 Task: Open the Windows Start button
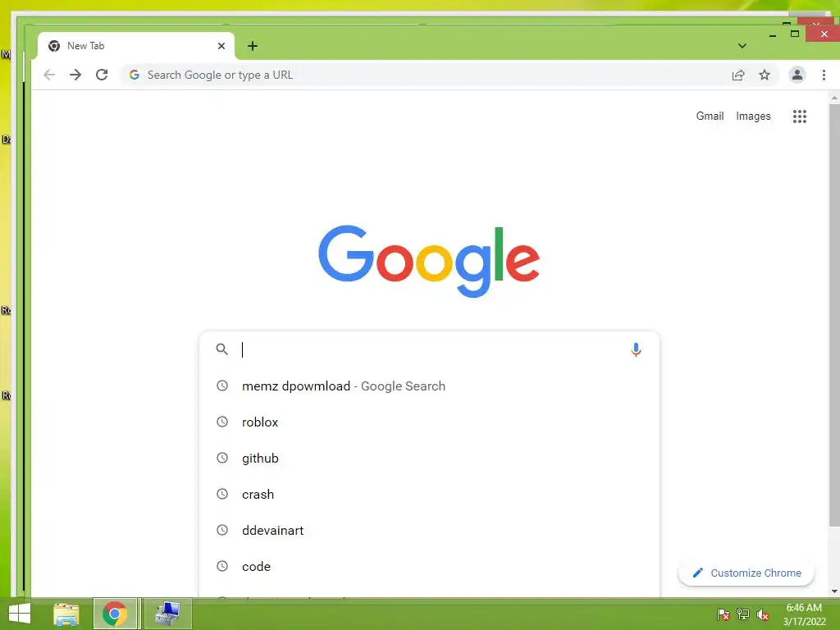coord(20,614)
